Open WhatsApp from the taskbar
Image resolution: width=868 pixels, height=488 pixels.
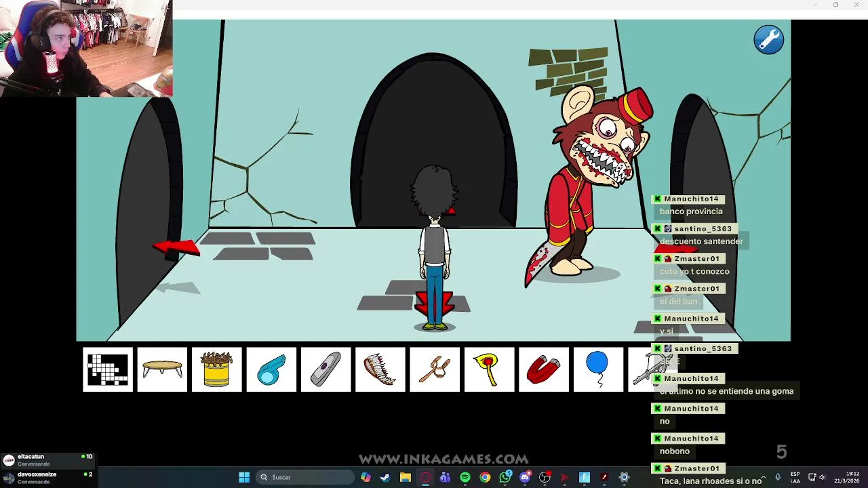pyautogui.click(x=505, y=477)
